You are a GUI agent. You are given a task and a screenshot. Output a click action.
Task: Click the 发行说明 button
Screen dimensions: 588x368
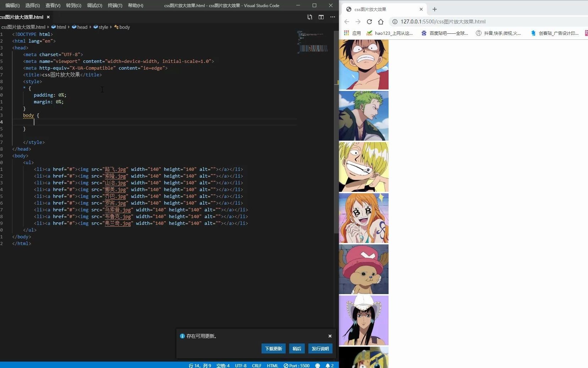(x=320, y=348)
